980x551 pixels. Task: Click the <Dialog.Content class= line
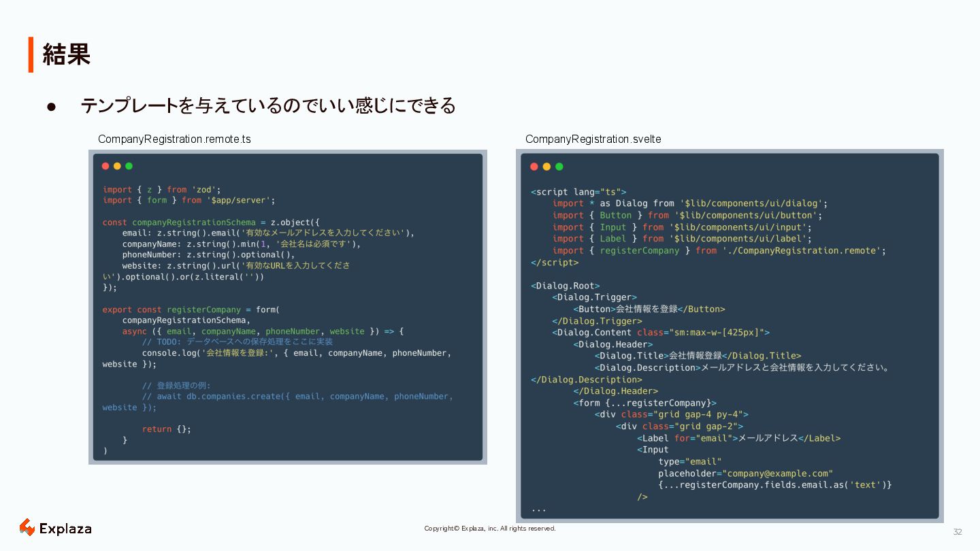(661, 333)
